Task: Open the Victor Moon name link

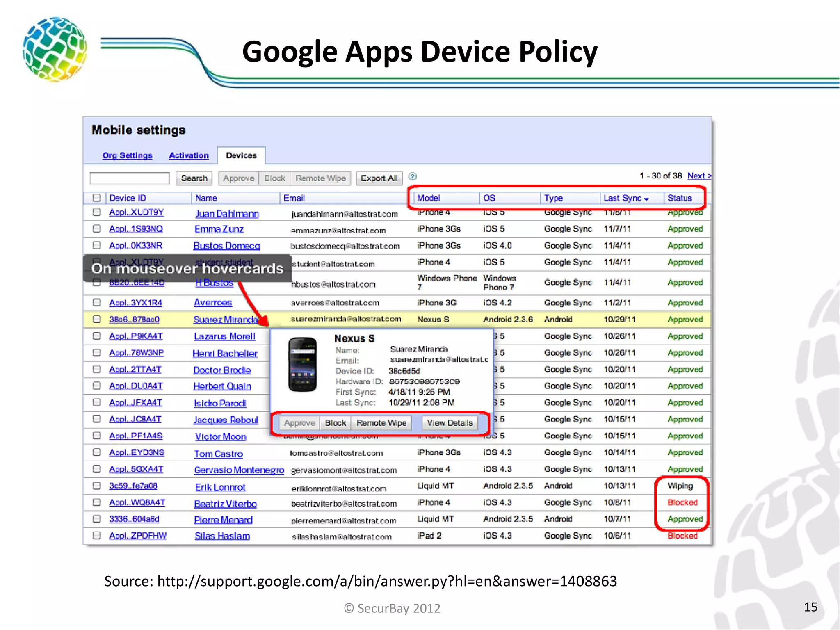Action: coord(220,437)
